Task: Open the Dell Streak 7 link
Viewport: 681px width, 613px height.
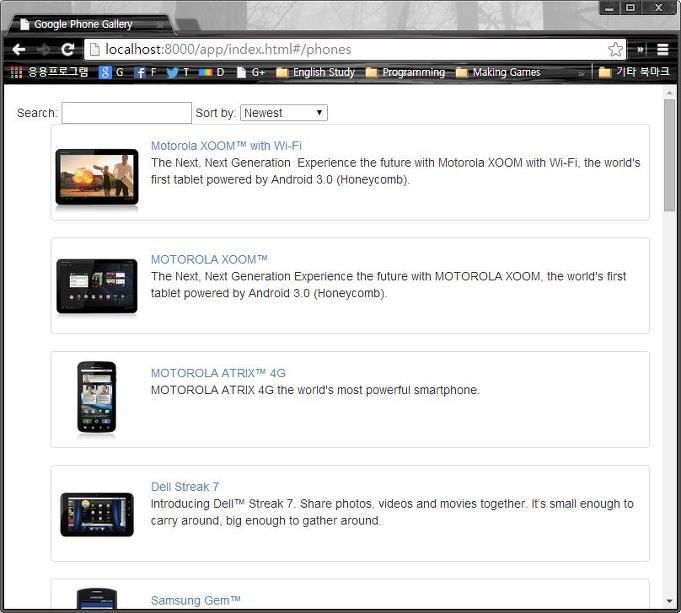Action: pos(185,487)
